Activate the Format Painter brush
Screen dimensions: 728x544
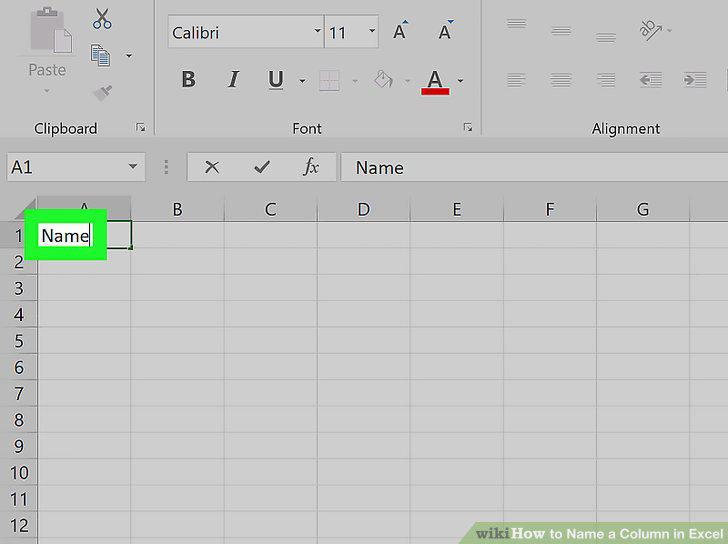pyautogui.click(x=102, y=92)
